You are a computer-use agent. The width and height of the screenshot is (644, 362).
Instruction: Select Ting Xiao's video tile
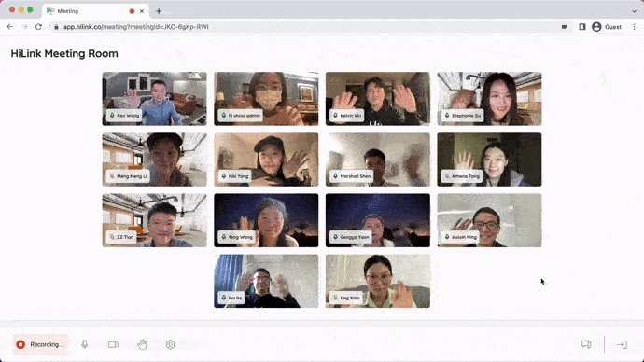point(378,281)
